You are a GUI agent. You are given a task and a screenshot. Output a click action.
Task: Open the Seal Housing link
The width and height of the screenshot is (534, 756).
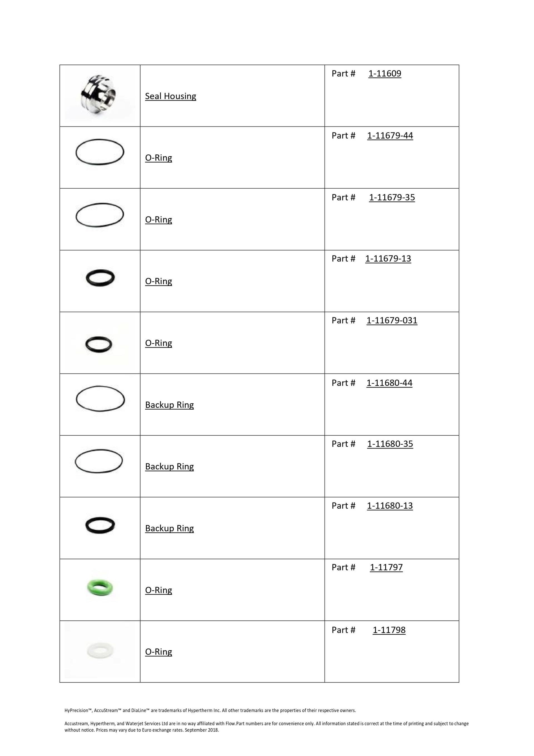tap(170, 96)
